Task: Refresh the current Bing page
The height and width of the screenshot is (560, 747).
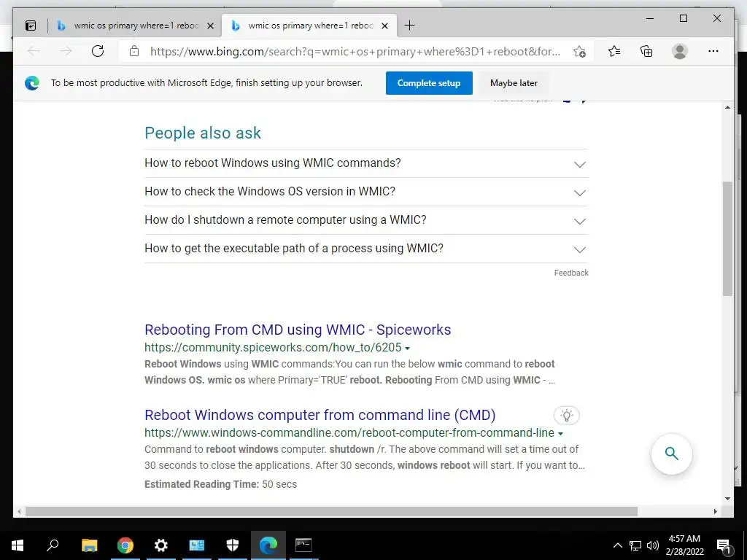Action: click(98, 51)
